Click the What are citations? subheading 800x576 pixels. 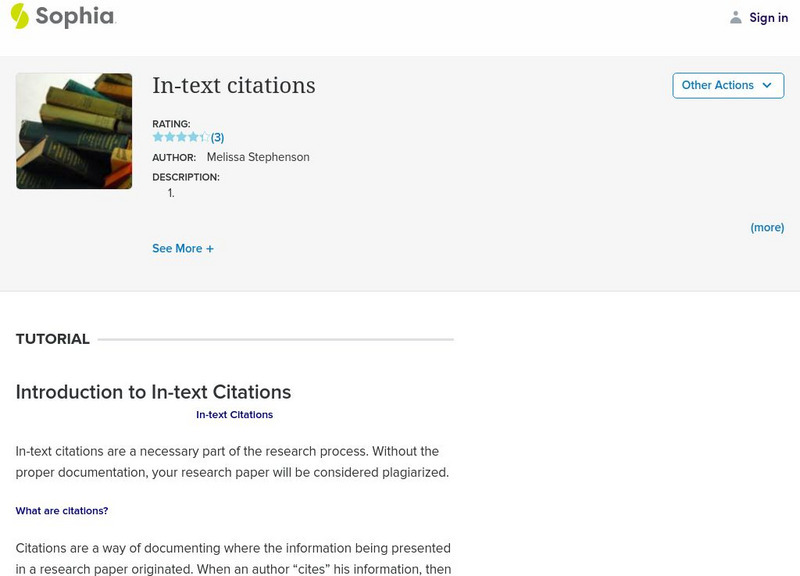[62, 510]
